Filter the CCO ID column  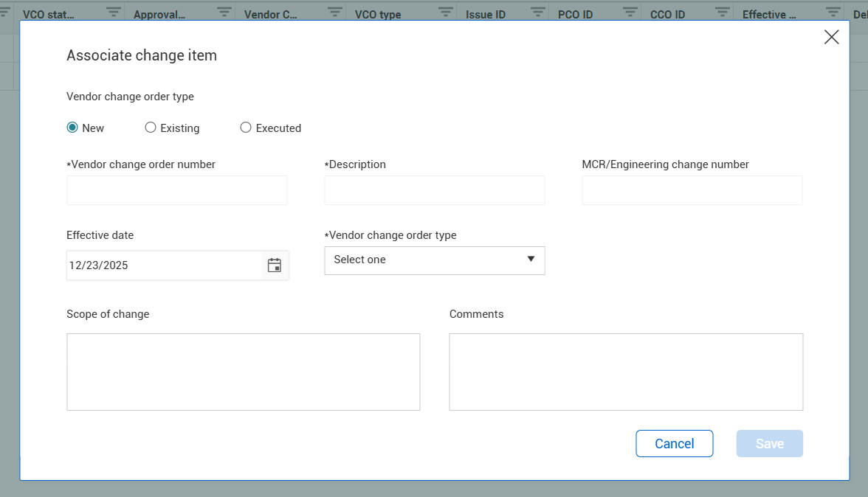click(x=723, y=13)
